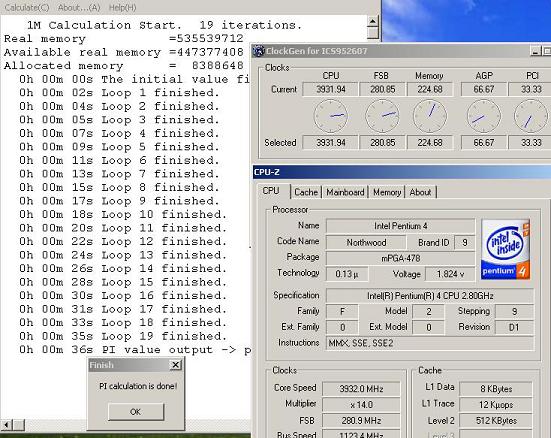The image size is (551, 438).
Task: Click the Family value F
Action: click(342, 311)
